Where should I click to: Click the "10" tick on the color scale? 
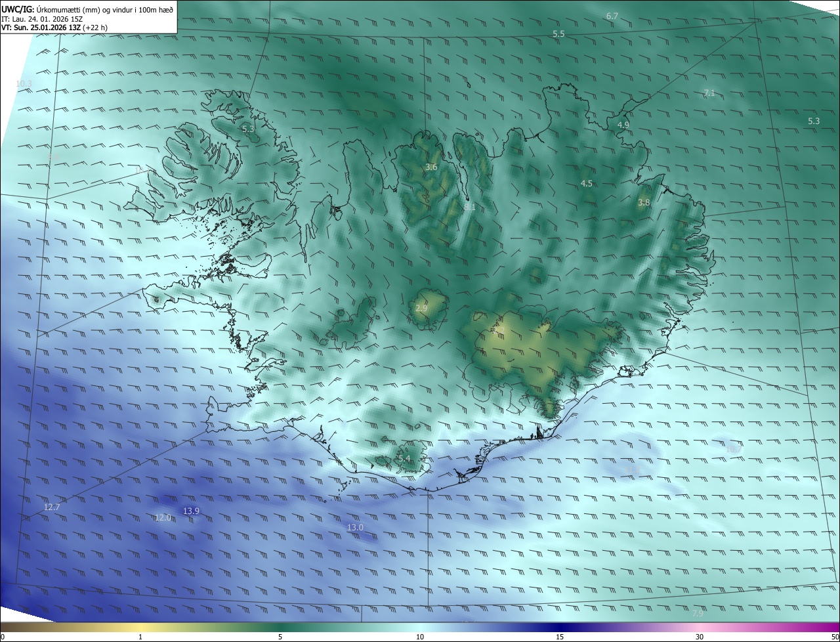[420, 637]
